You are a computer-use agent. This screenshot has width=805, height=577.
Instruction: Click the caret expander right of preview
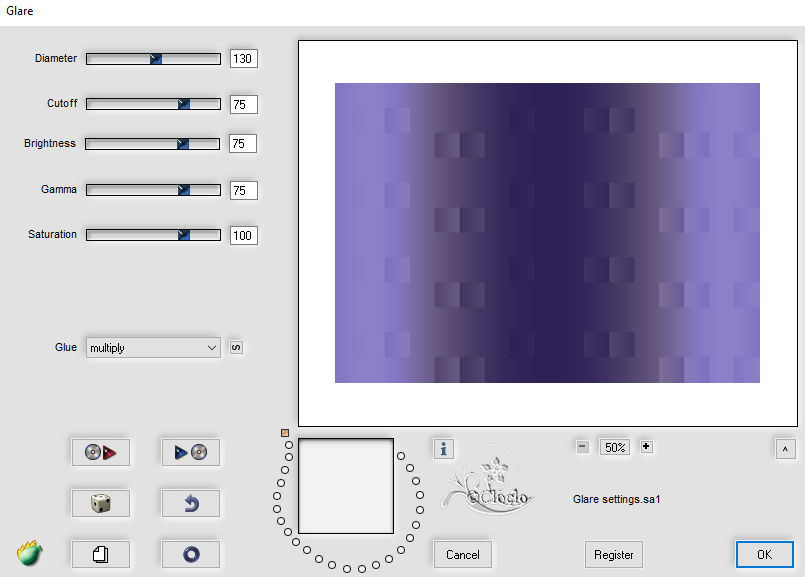tap(785, 449)
